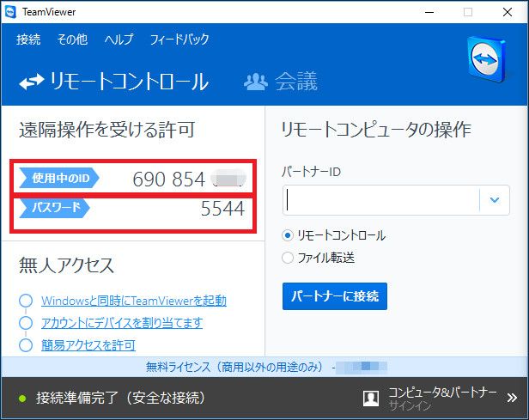Image resolution: width=529 pixels, height=420 pixels.
Task: Minimize the TeamViewer window
Action: pyautogui.click(x=429, y=12)
